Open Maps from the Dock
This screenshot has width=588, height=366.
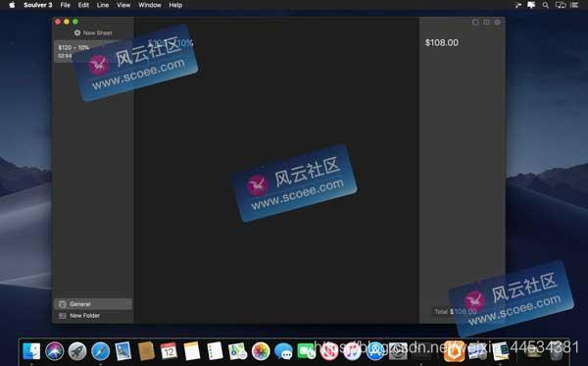238,351
